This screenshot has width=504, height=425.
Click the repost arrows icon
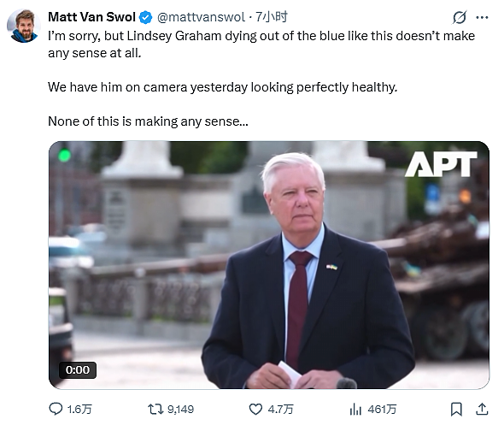(155, 410)
